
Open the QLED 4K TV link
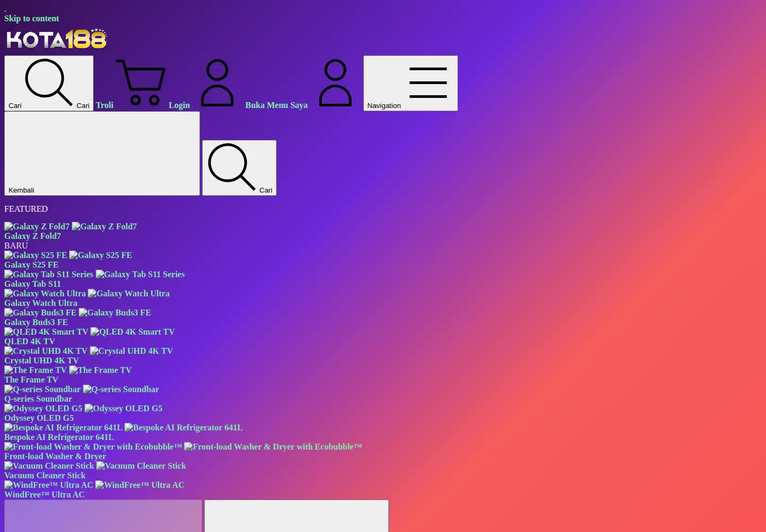(x=30, y=342)
